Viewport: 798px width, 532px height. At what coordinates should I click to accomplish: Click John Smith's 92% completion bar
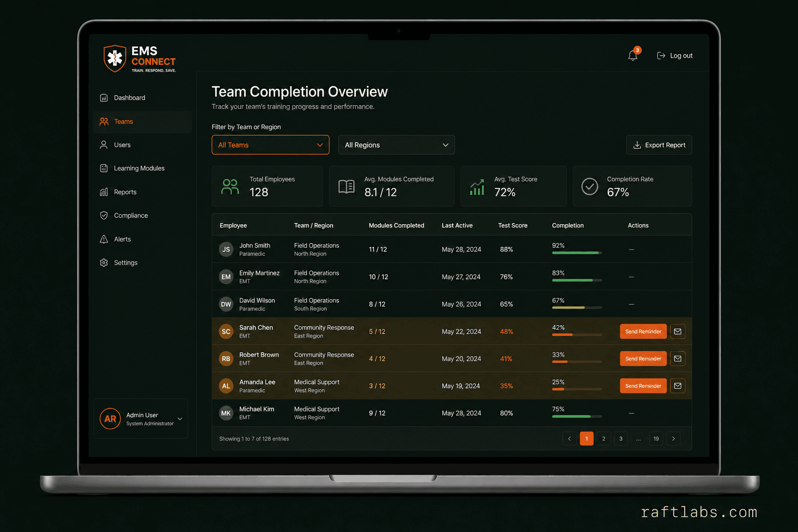coord(577,253)
